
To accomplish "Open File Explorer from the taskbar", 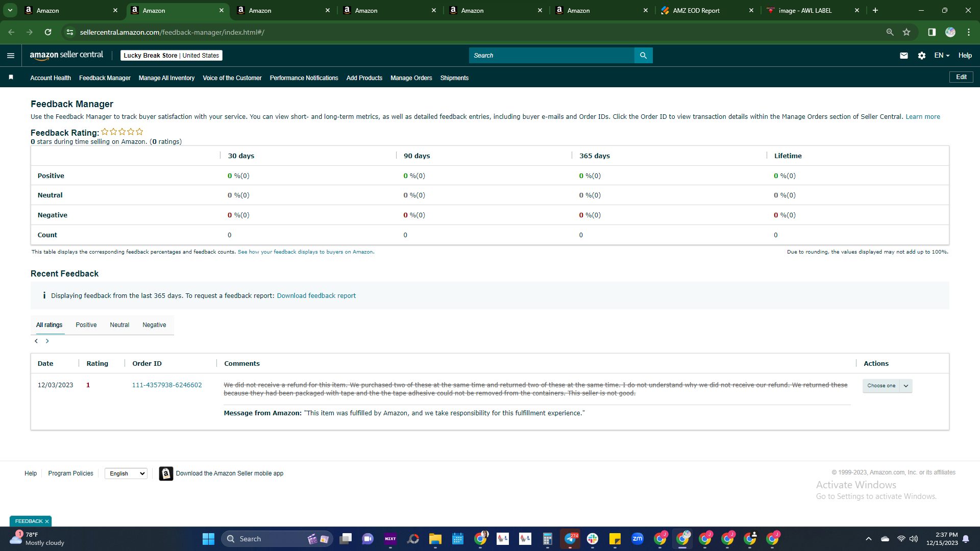I will pos(435,539).
